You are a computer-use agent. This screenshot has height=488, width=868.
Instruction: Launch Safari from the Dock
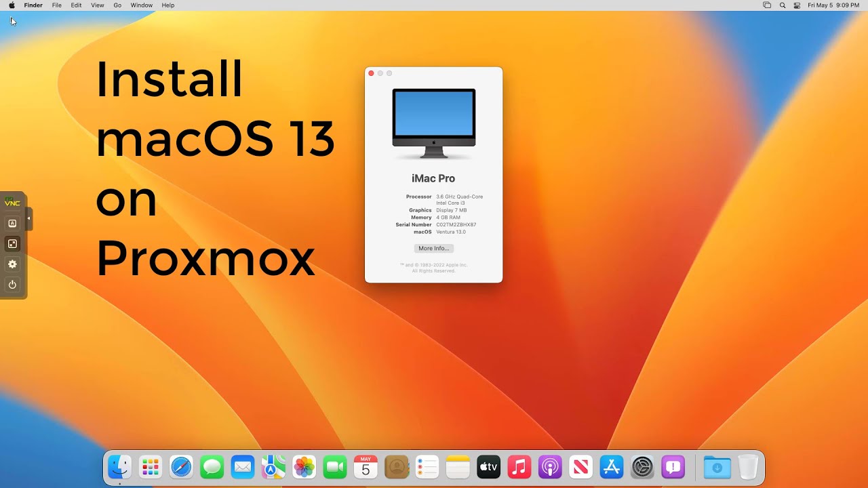181,467
